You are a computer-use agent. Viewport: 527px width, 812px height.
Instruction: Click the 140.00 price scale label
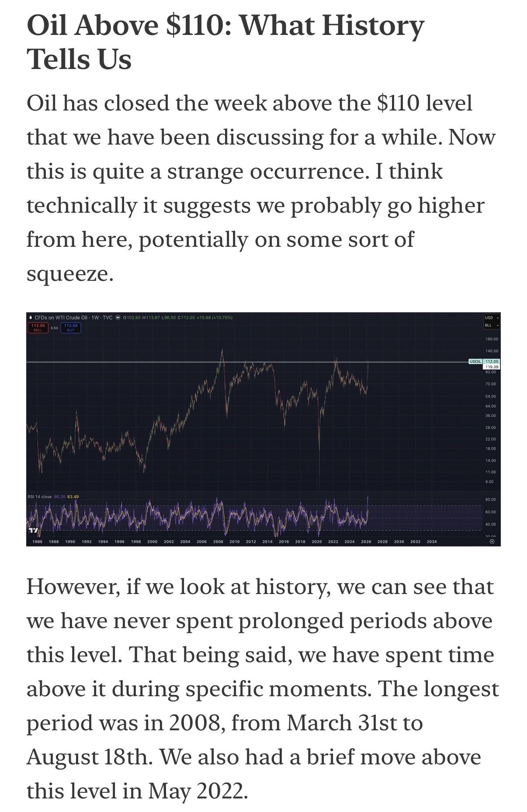(x=492, y=351)
